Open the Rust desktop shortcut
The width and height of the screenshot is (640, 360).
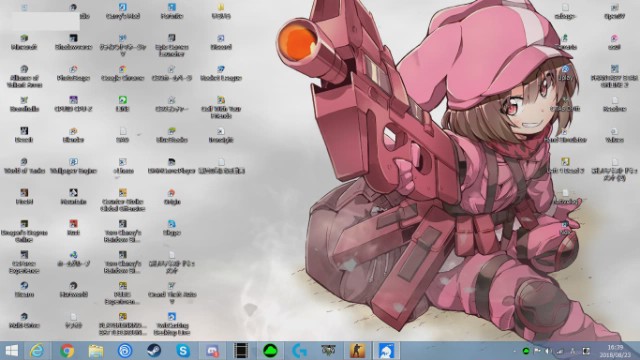click(73, 227)
